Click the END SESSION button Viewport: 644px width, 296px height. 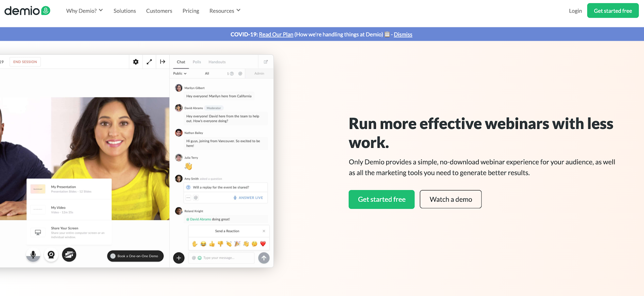[x=25, y=62]
